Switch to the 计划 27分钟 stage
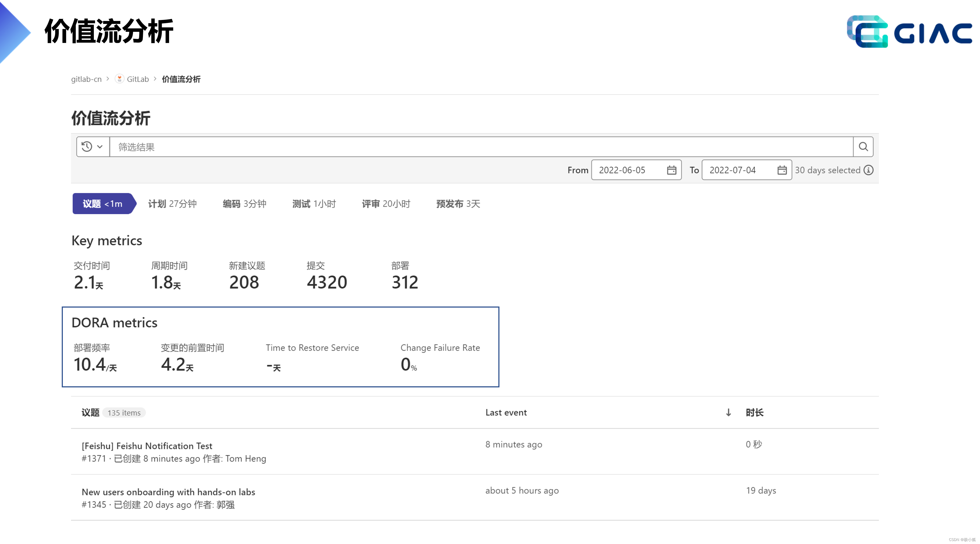980x544 pixels. pyautogui.click(x=172, y=204)
